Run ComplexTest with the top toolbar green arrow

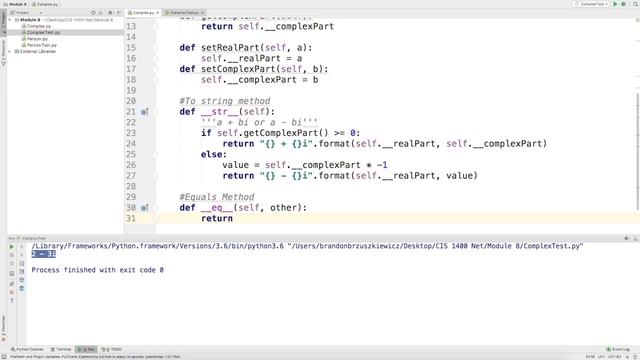[616, 4]
